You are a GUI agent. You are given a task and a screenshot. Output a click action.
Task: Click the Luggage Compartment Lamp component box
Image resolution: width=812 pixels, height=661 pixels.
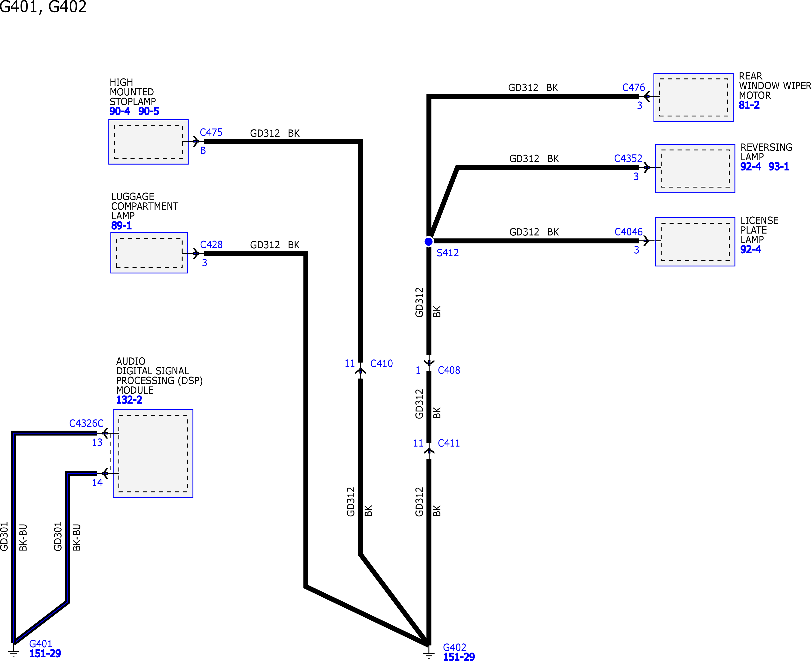click(149, 253)
